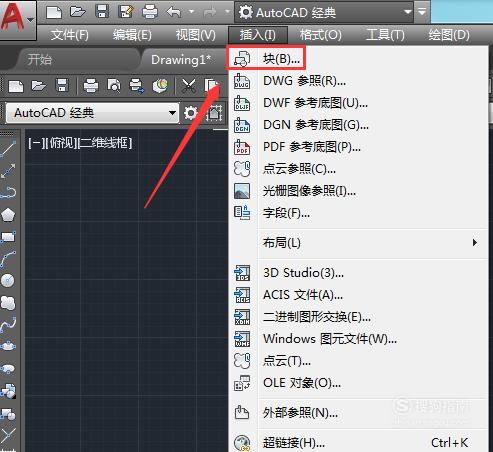Choose 3D Studio(3)... menu item
Image resolution: width=493 pixels, height=452 pixels.
[358, 273]
